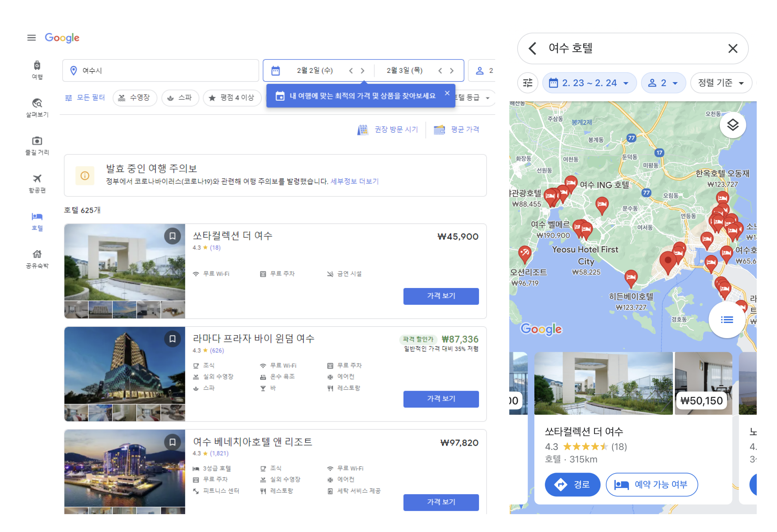The width and height of the screenshot is (777, 532).
Task: Open the map layers button
Action: tap(732, 125)
